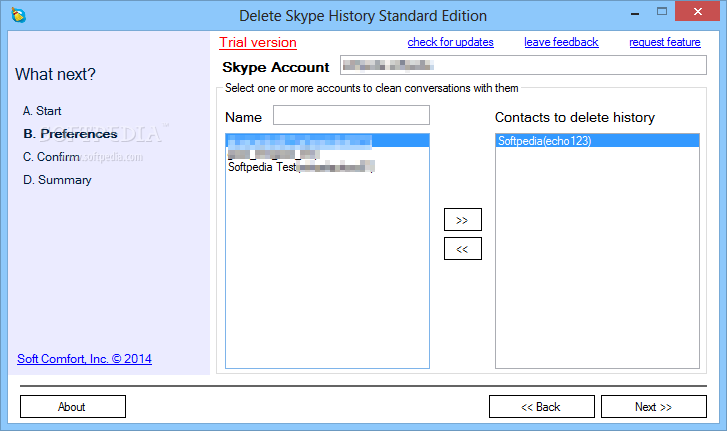Open the leave feedback link

coord(561,42)
